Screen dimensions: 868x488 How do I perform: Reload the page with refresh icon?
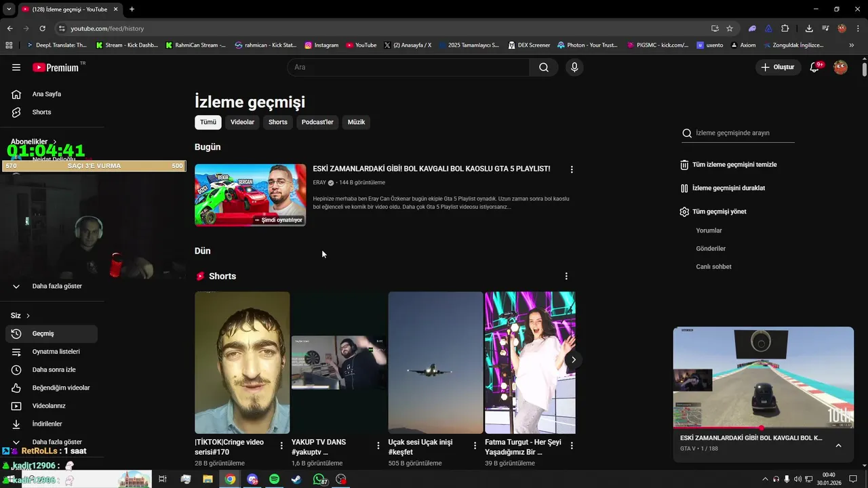(42, 28)
